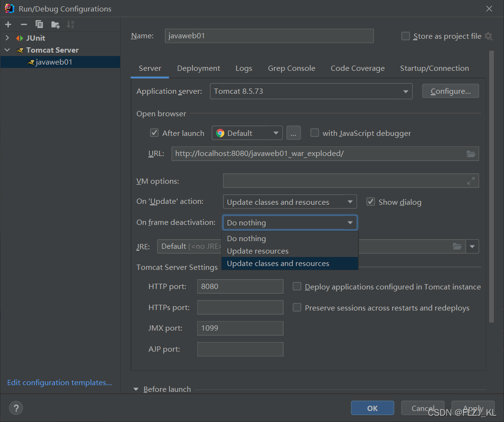Click the HTTP port field 8080
The height and width of the screenshot is (422, 504).
coord(240,287)
